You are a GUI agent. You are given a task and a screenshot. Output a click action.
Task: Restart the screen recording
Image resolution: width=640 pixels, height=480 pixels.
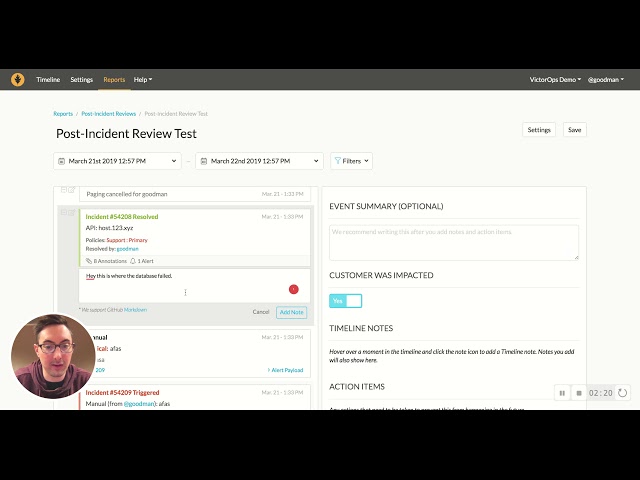pos(622,393)
